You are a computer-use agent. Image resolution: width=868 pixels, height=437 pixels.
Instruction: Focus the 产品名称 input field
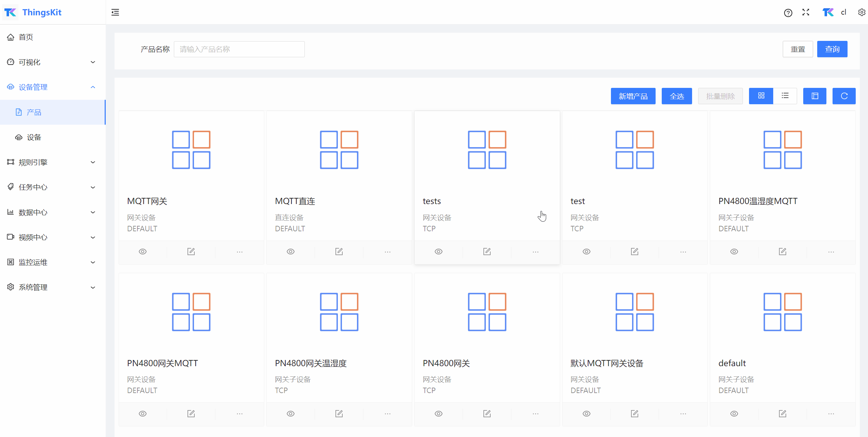point(239,49)
